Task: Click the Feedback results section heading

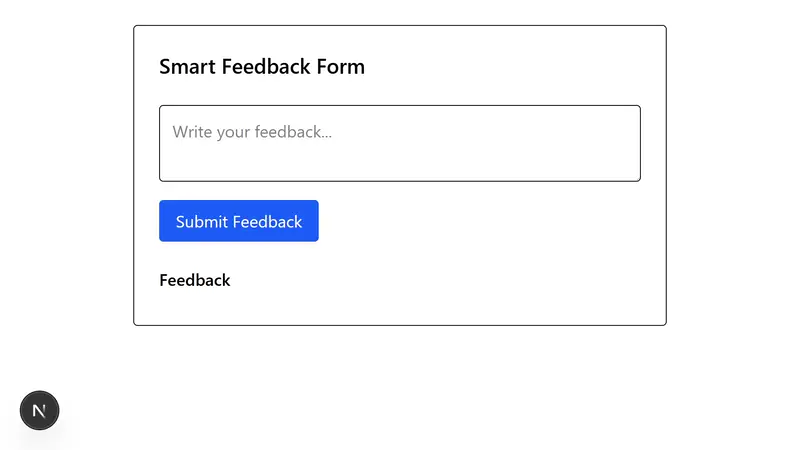Action: pos(195,280)
